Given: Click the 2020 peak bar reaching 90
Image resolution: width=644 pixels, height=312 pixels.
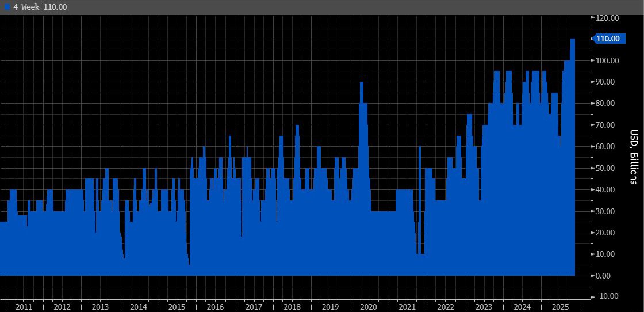Looking at the screenshot, I should pos(362,179).
